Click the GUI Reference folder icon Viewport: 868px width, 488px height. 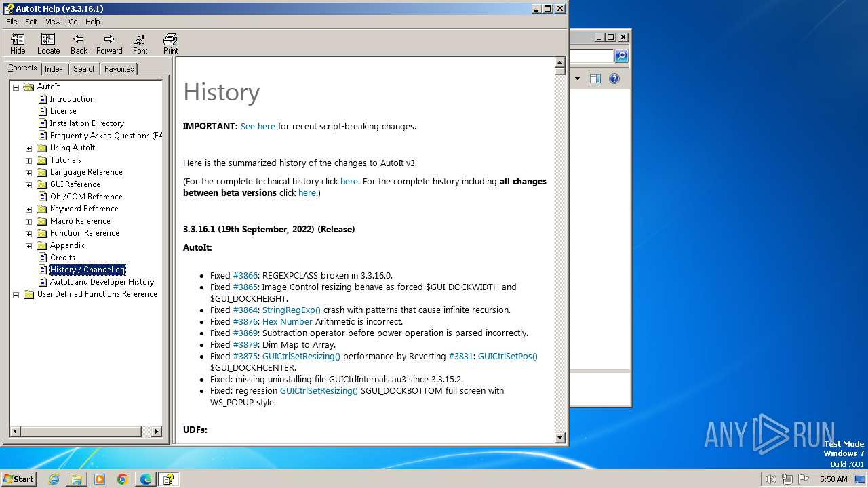click(41, 184)
